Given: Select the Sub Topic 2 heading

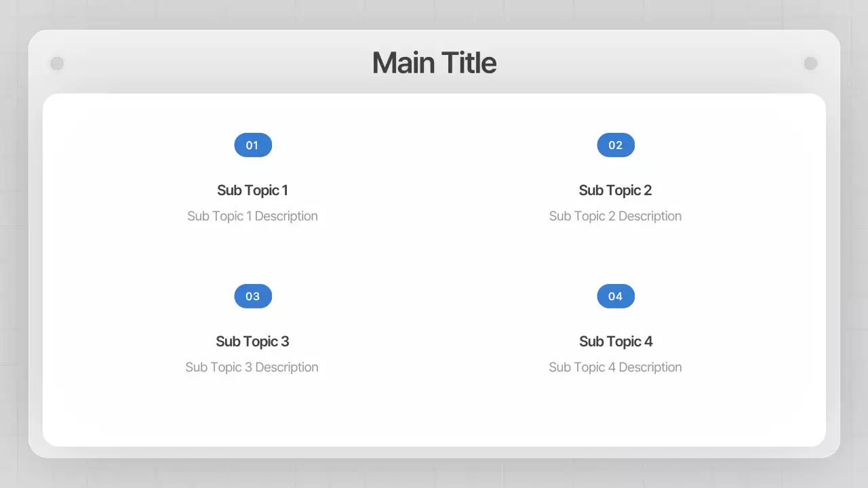Looking at the screenshot, I should (x=615, y=190).
